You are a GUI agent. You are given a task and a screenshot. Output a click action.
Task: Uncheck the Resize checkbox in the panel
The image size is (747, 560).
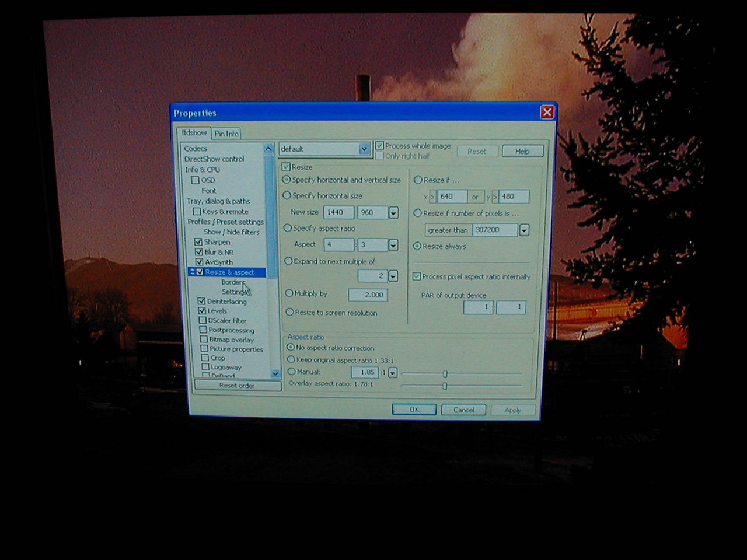click(x=286, y=167)
